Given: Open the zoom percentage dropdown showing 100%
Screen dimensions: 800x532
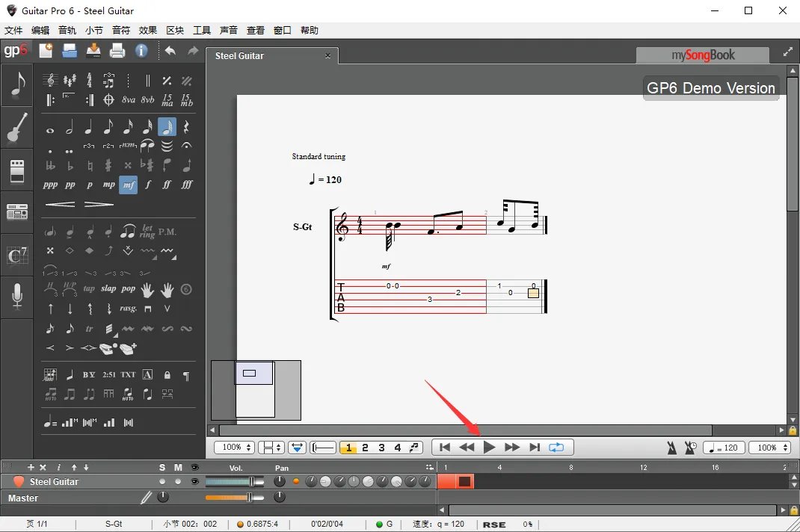Looking at the screenshot, I should pos(234,447).
